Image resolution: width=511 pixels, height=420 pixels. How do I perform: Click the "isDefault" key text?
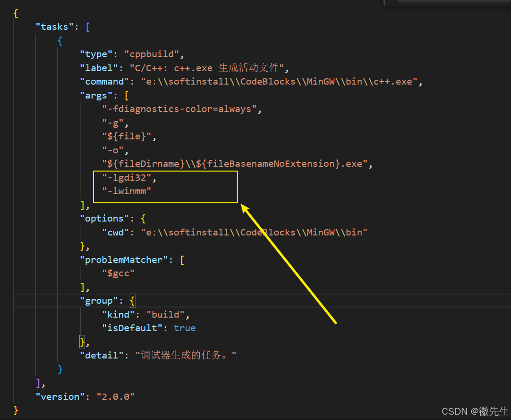(133, 328)
